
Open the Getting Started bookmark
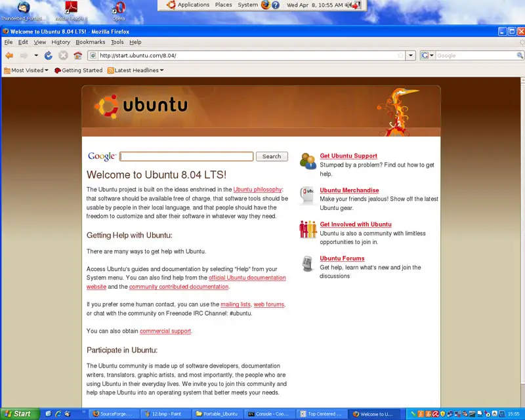coord(78,70)
